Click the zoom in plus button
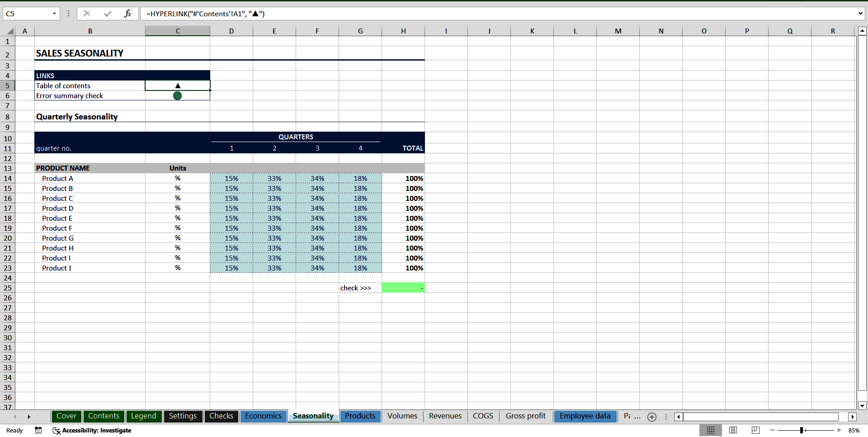Viewport: 868px width, 437px height. point(839,430)
